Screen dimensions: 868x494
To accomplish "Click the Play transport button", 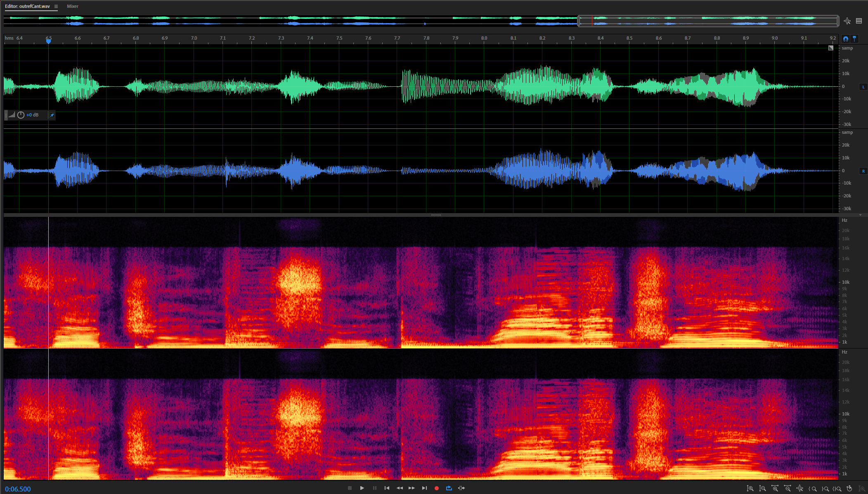I will 362,488.
